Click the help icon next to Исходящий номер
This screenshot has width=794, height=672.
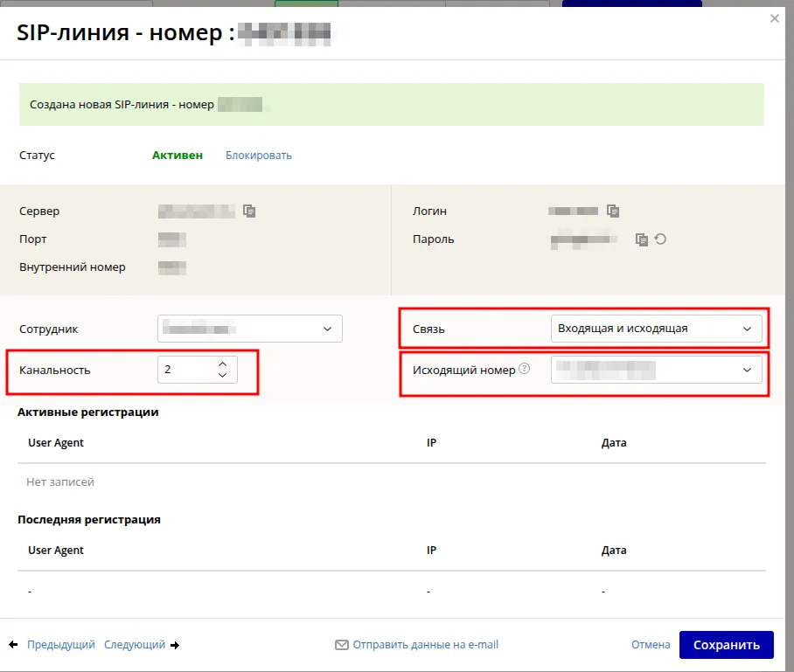point(525,369)
